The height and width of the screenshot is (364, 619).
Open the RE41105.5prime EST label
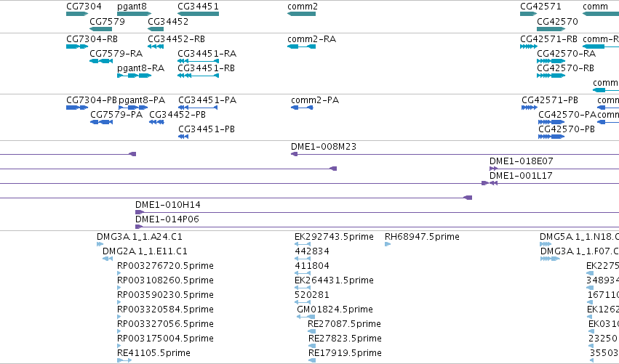point(153,353)
